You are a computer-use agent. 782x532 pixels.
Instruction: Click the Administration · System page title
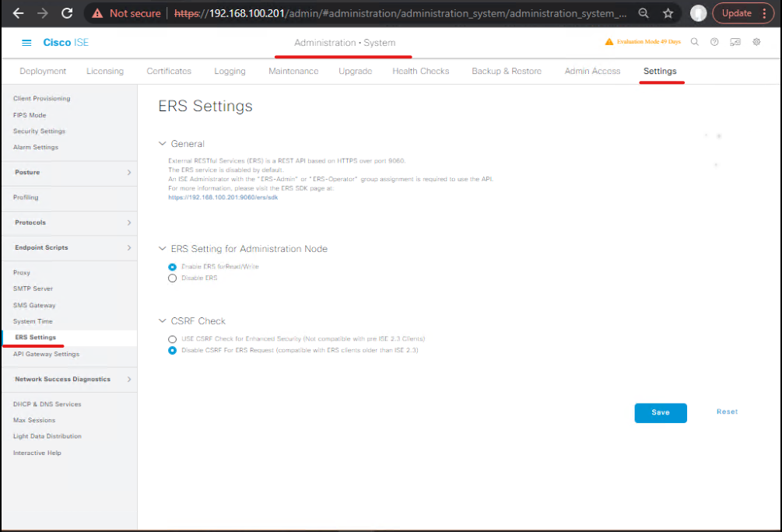345,43
